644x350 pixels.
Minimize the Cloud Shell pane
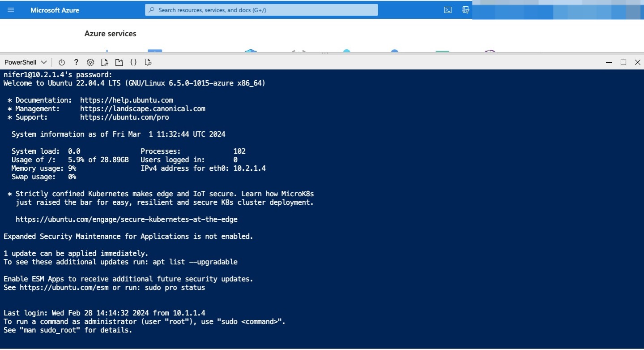point(609,62)
